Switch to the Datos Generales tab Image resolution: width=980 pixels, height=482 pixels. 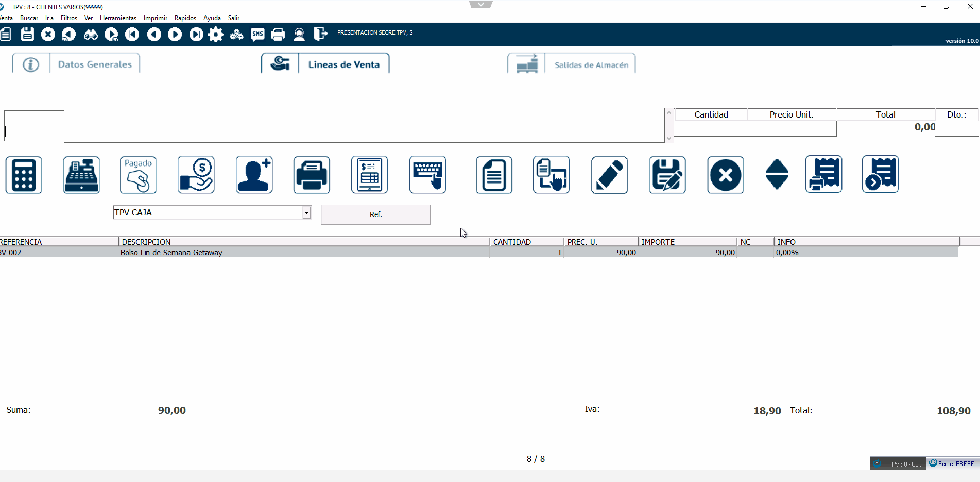[94, 64]
